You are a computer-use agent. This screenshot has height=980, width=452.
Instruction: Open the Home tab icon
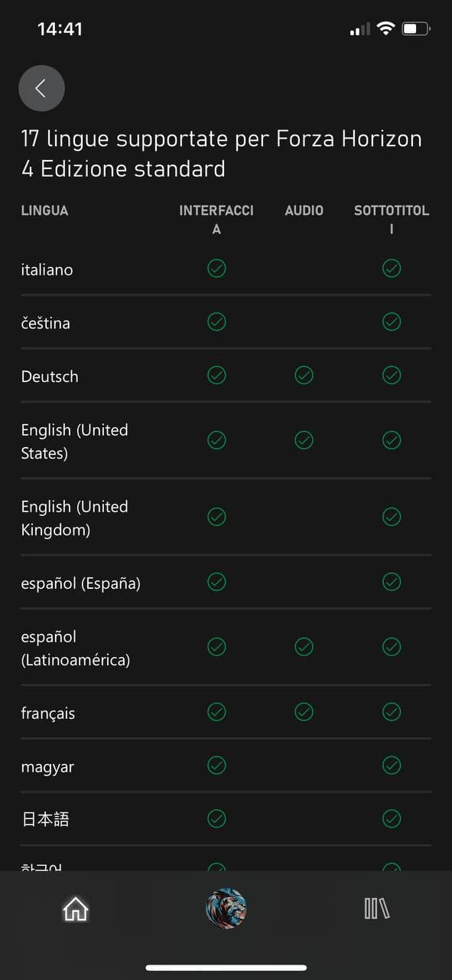[x=75, y=909]
